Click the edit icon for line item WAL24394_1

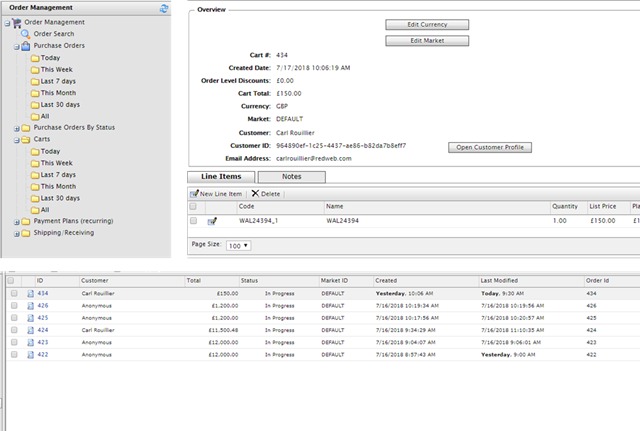[212, 220]
